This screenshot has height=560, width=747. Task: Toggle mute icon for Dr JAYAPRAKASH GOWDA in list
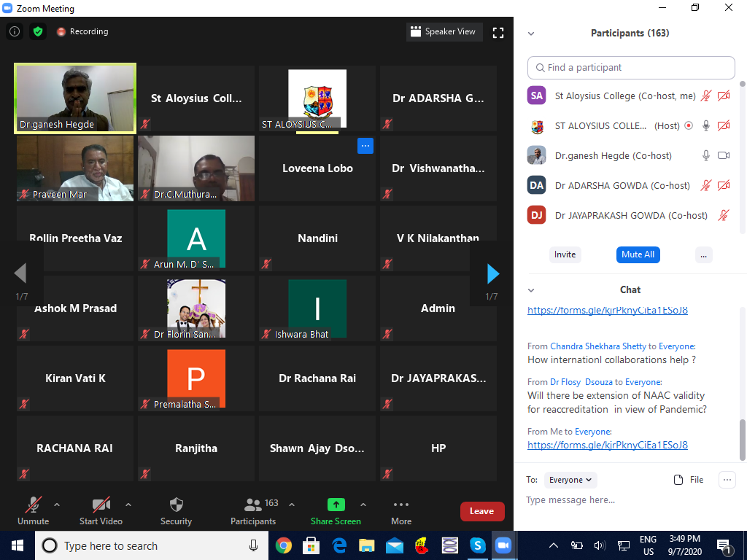[724, 215]
